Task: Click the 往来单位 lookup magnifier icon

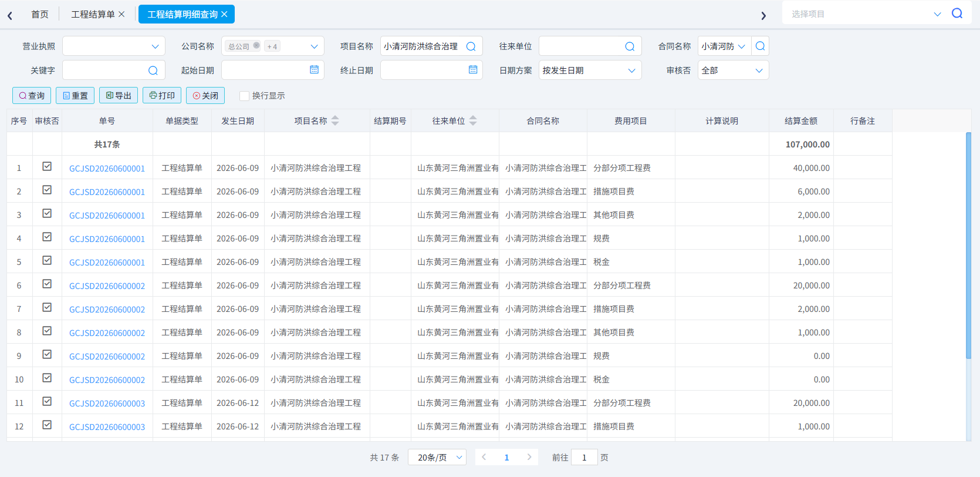Action: click(x=630, y=46)
